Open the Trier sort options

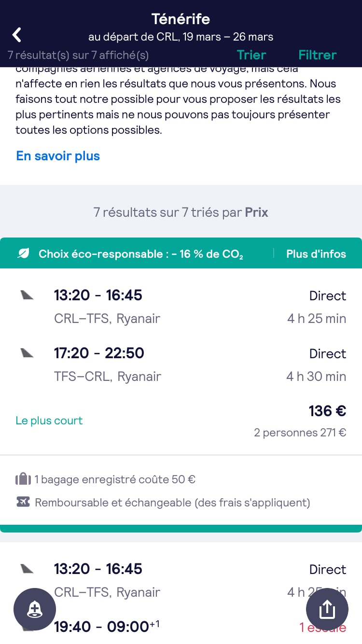point(251,55)
